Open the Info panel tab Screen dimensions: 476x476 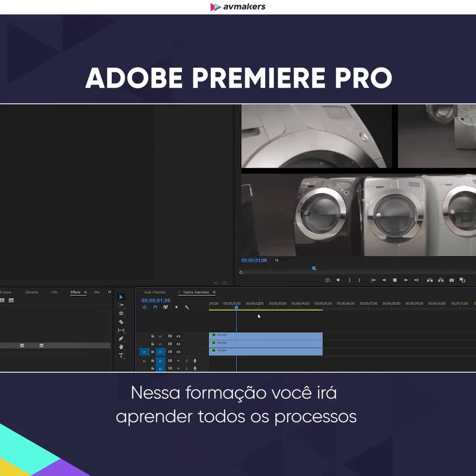click(54, 292)
